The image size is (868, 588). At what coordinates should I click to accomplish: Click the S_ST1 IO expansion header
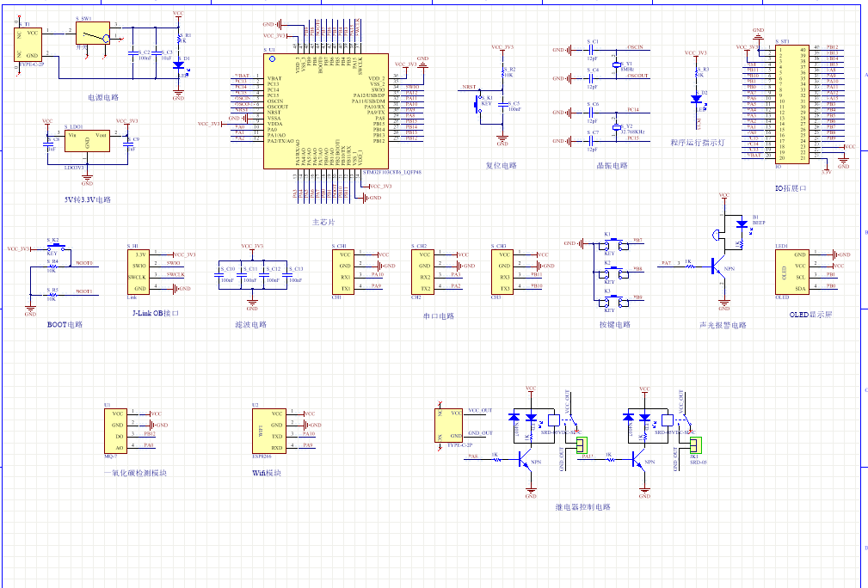pos(792,103)
